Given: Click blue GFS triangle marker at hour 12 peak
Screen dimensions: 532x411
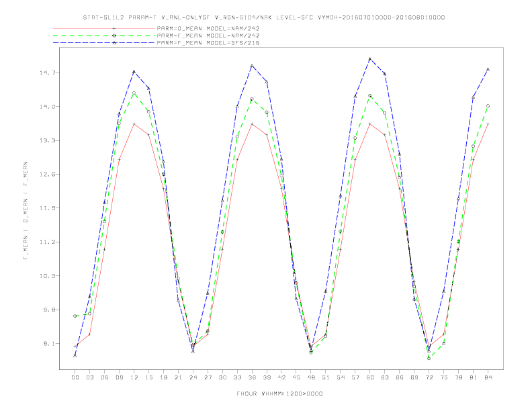Looking at the screenshot, I should coord(134,72).
